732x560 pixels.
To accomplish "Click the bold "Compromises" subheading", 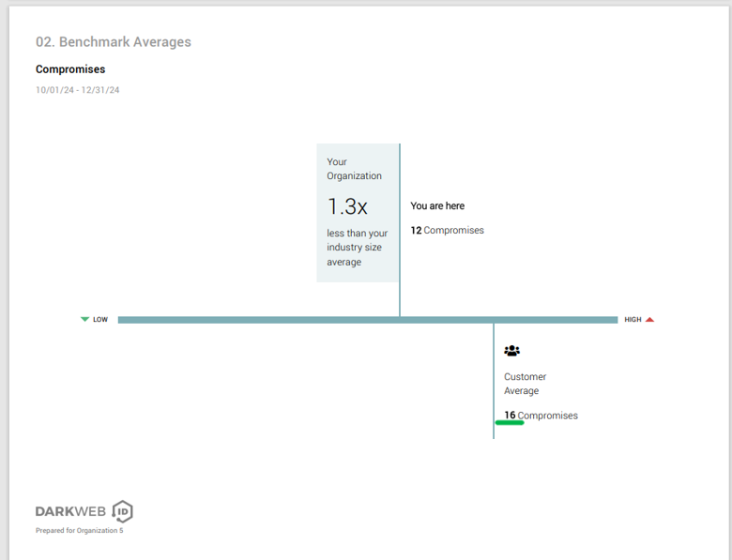I will (70, 69).
